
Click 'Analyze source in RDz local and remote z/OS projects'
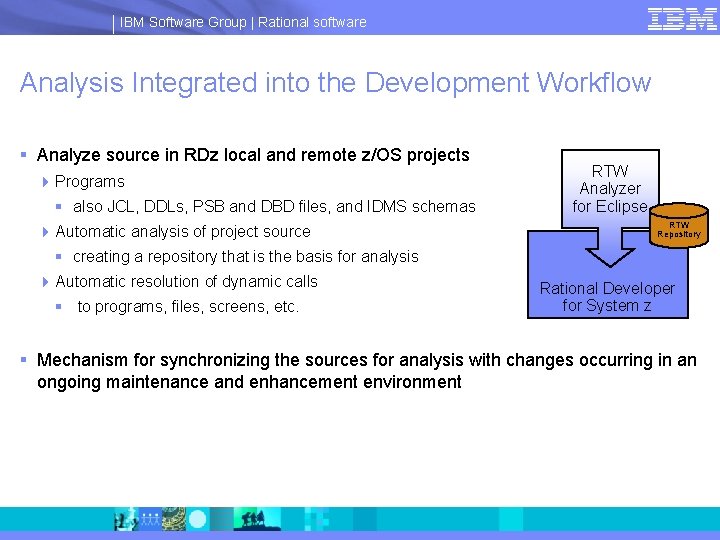click(253, 155)
